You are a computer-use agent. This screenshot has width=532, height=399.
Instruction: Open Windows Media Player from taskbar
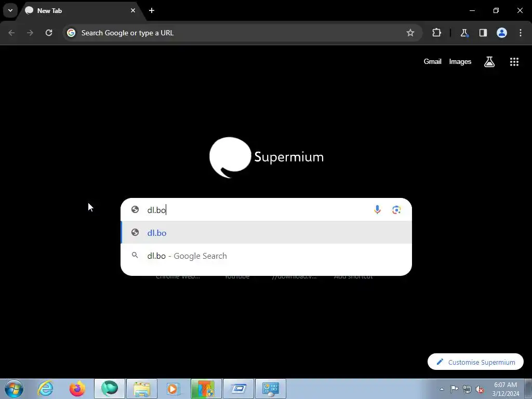pos(174,389)
